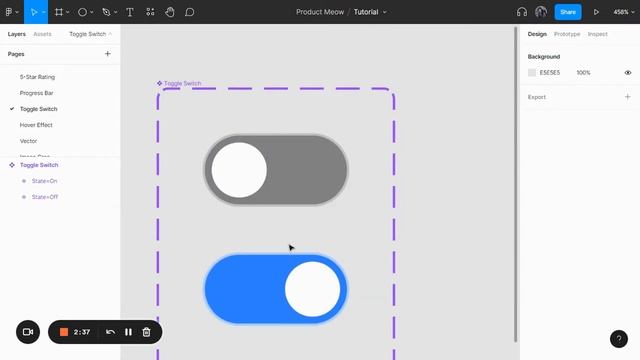Screen dimensions: 640x360
Task: Open the Vector page
Action: [x=28, y=140]
